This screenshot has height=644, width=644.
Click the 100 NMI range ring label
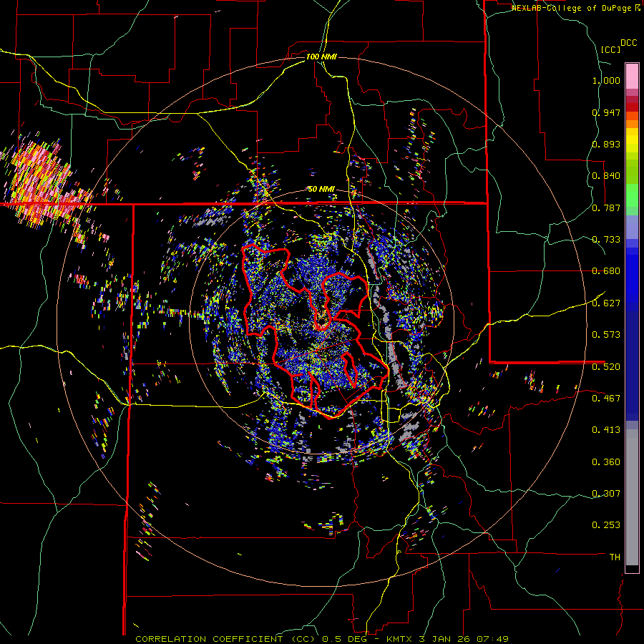(x=321, y=57)
